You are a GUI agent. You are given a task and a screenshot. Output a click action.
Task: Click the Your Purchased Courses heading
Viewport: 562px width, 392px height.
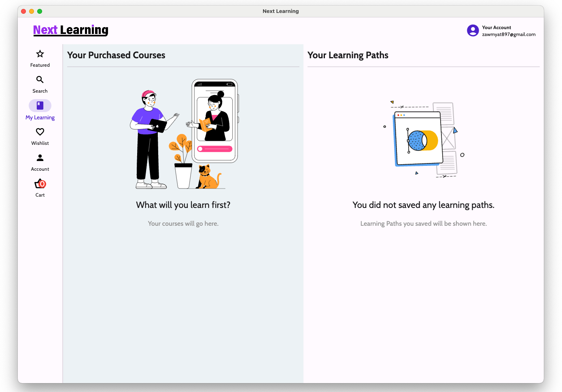[116, 55]
